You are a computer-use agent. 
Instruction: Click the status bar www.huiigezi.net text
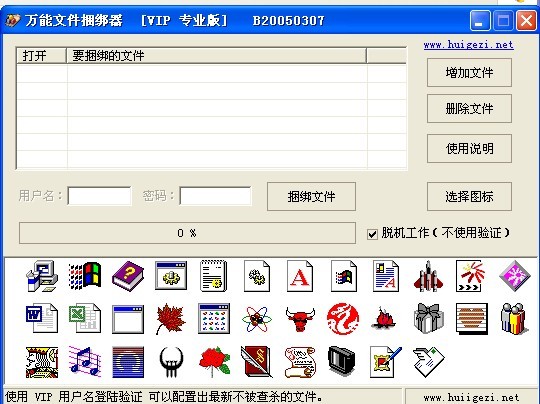point(471,398)
